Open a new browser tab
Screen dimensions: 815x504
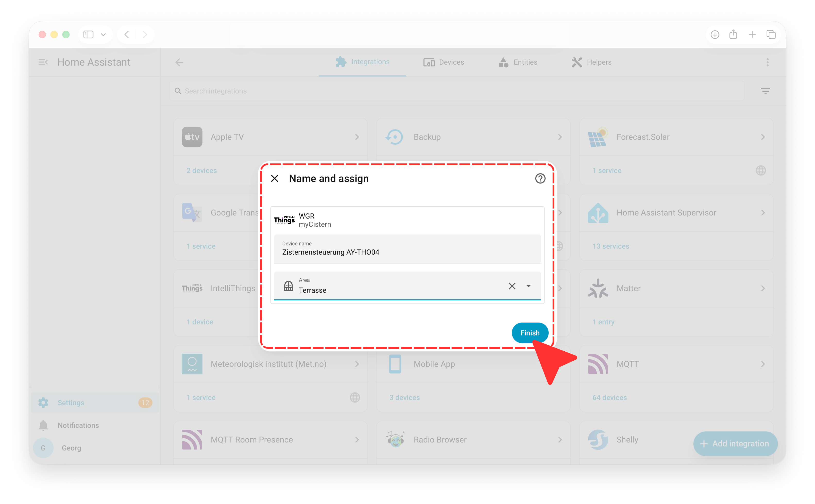click(752, 34)
